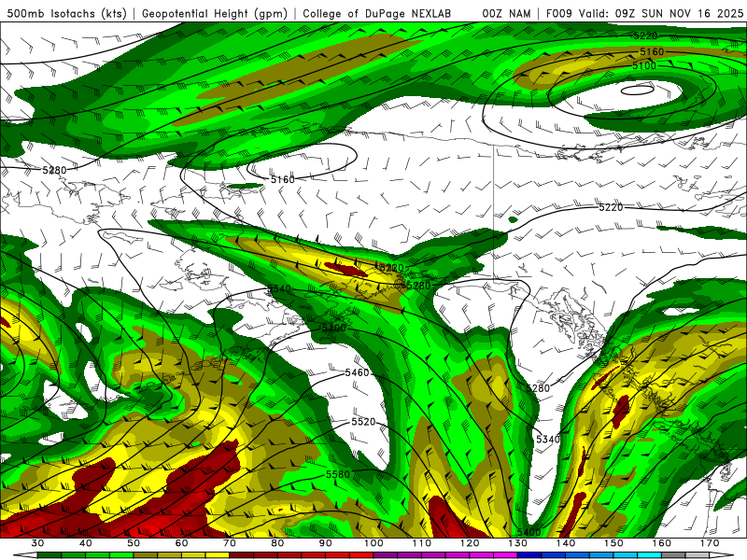747x560 pixels.
Task: Click the 60 knot color bar label
Action: point(181,543)
